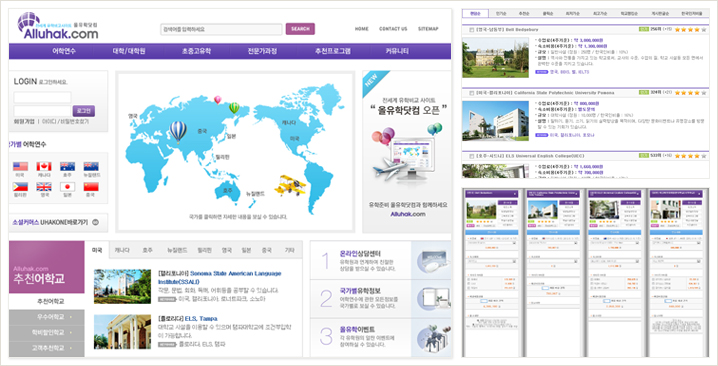Click the pink balloon on the map
718x366 pixels.
click(x=218, y=99)
